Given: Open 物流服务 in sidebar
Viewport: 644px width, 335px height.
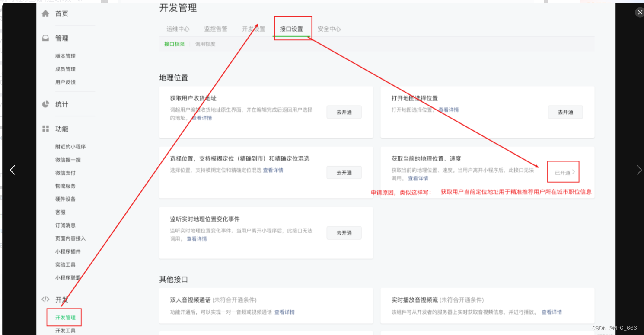Looking at the screenshot, I should tap(65, 186).
